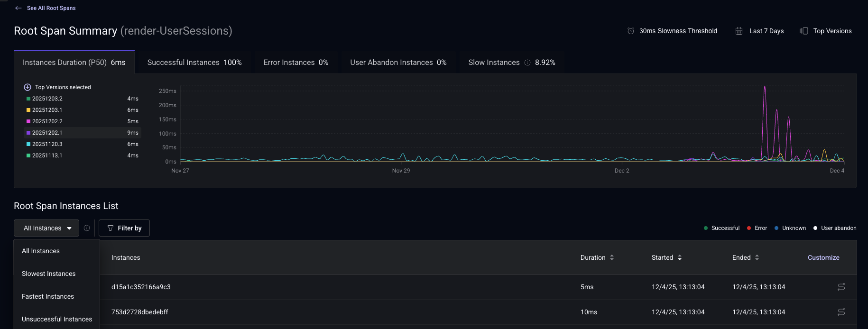Screen dimensions: 868x329
Task: Switch to the Error Instances tab
Action: 295,63
